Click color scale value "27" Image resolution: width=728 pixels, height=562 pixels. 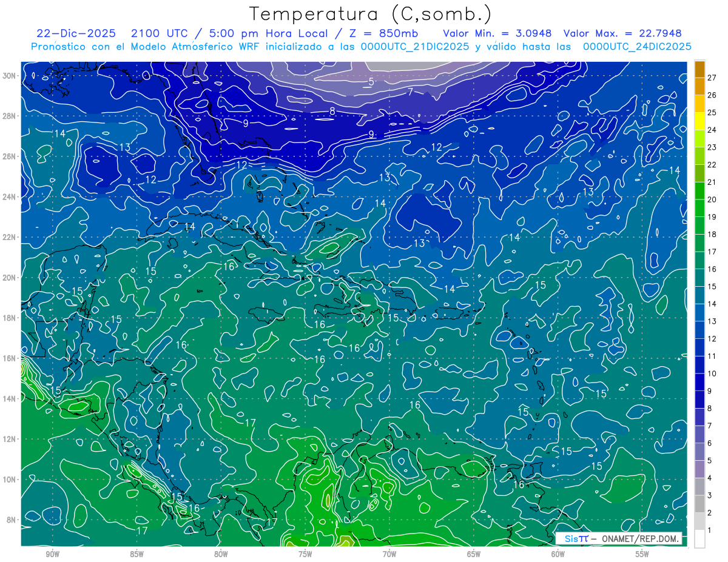click(x=712, y=78)
